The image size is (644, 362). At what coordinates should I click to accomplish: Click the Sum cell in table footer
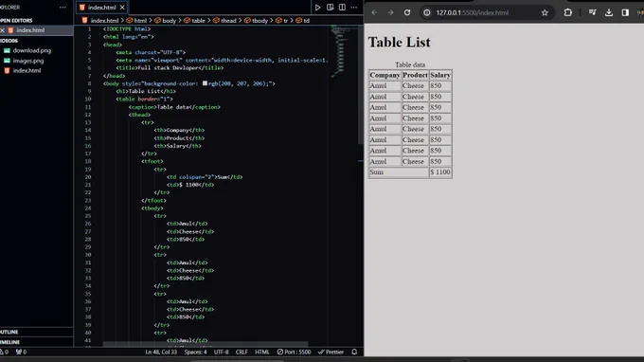tap(399, 172)
